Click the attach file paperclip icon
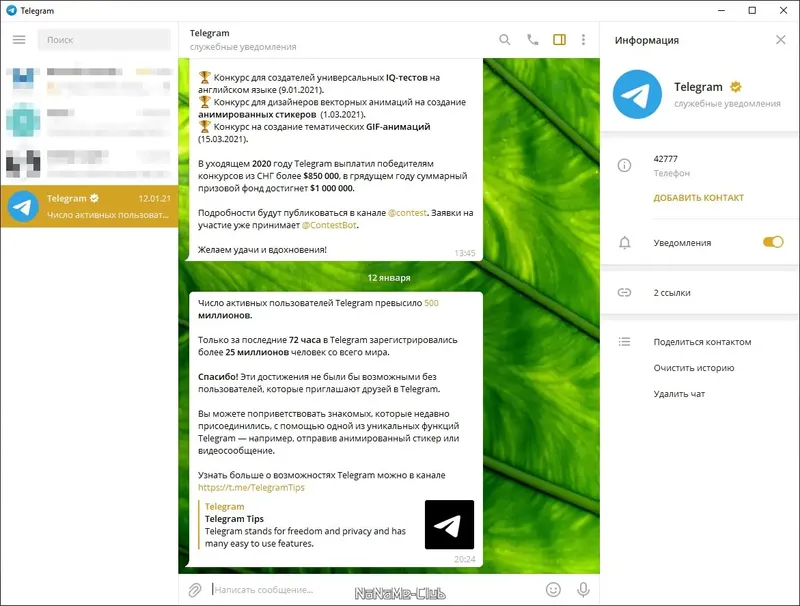800x606 pixels. pyautogui.click(x=194, y=590)
